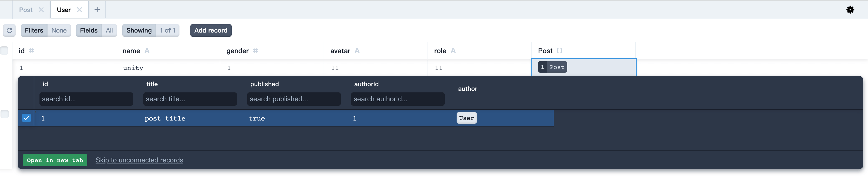Expand the Fields selector
The image size is (868, 177).
(x=96, y=30)
